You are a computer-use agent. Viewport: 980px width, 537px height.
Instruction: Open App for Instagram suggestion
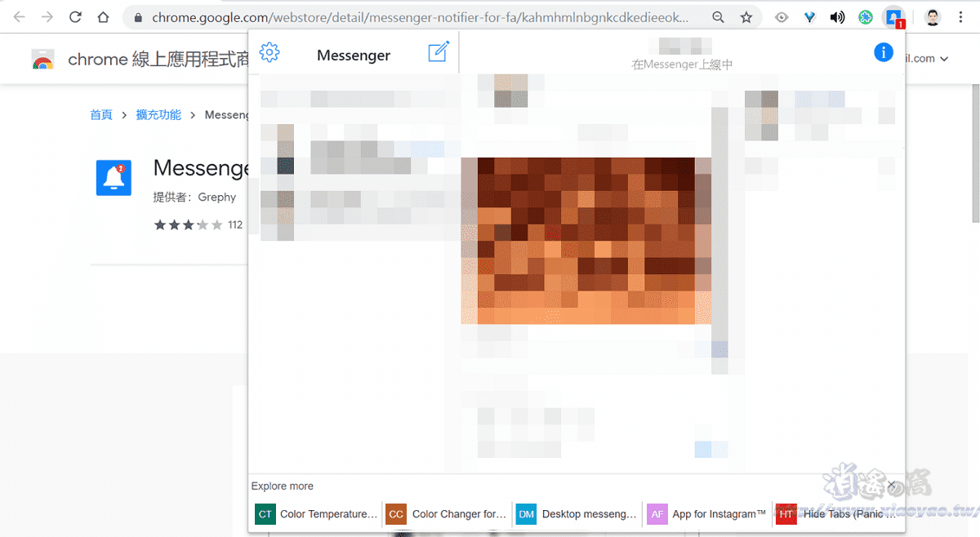(708, 514)
